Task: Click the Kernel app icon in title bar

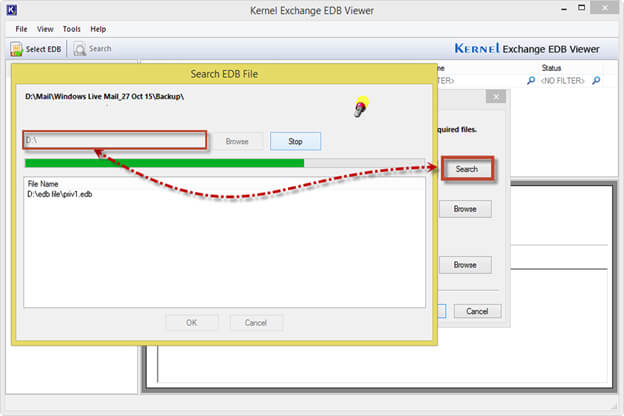Action: pos(12,10)
